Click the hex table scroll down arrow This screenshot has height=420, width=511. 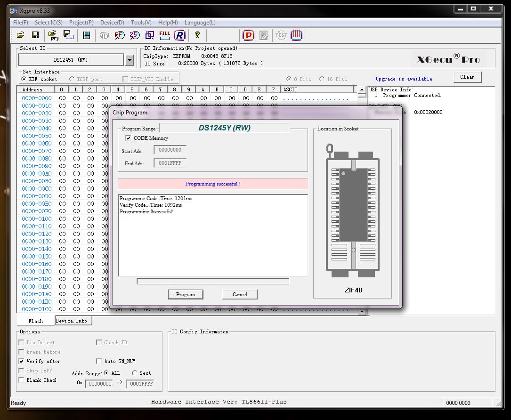click(x=362, y=312)
